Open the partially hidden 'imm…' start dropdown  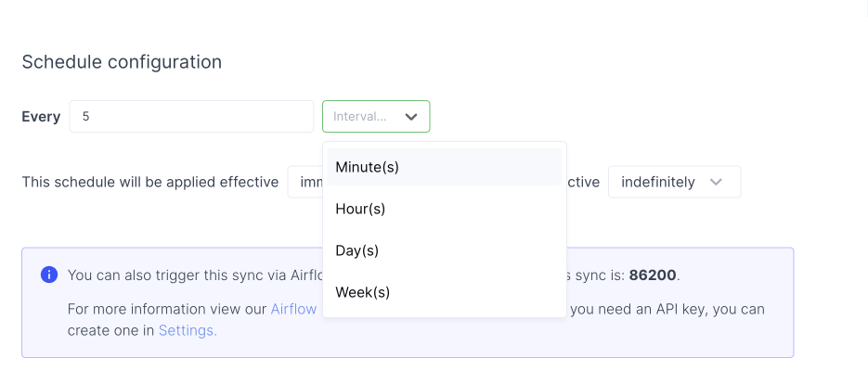point(305,182)
